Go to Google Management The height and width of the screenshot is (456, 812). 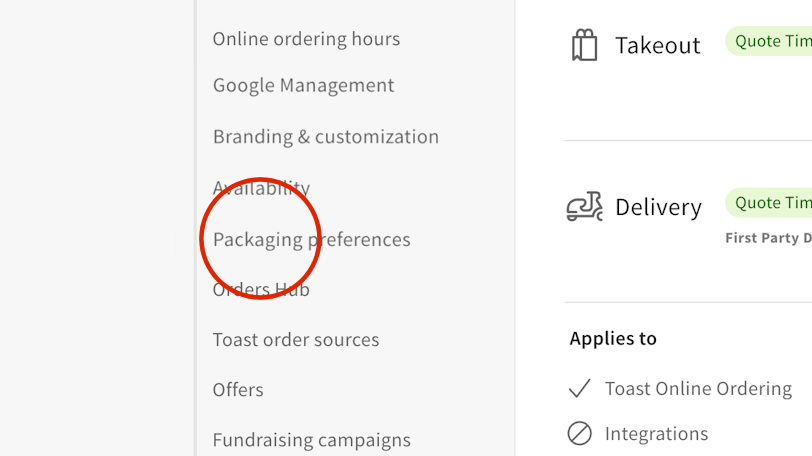click(303, 86)
